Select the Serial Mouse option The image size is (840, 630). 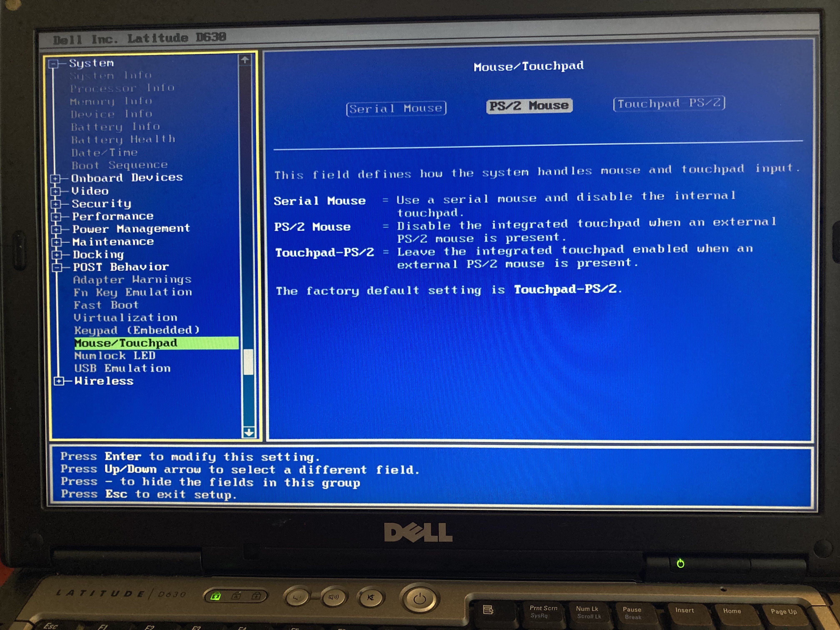(396, 109)
